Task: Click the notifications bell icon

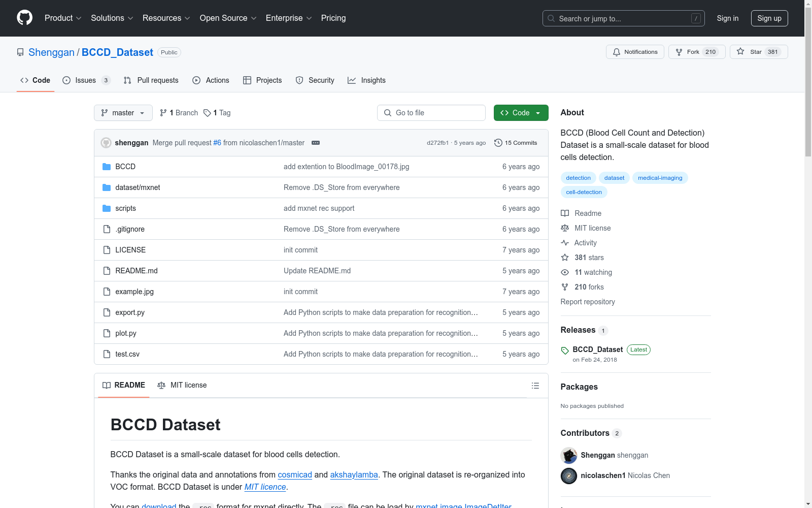Action: pos(617,52)
